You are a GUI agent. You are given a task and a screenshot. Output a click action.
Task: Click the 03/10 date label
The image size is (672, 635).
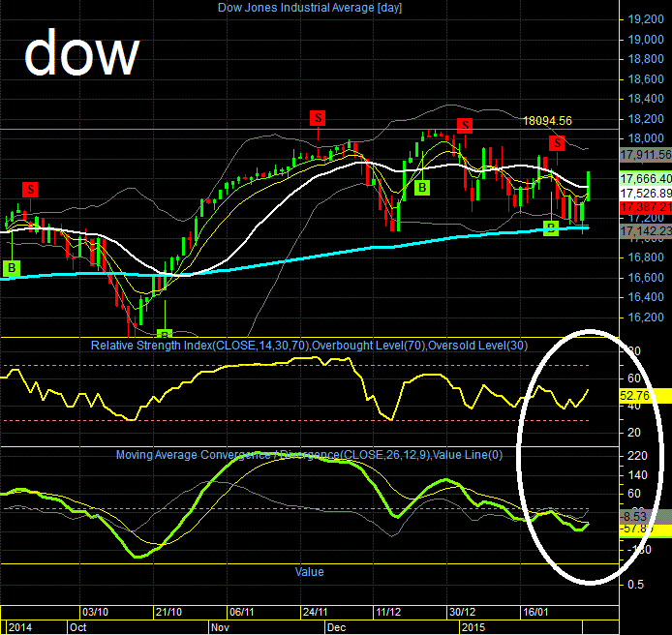click(x=95, y=612)
